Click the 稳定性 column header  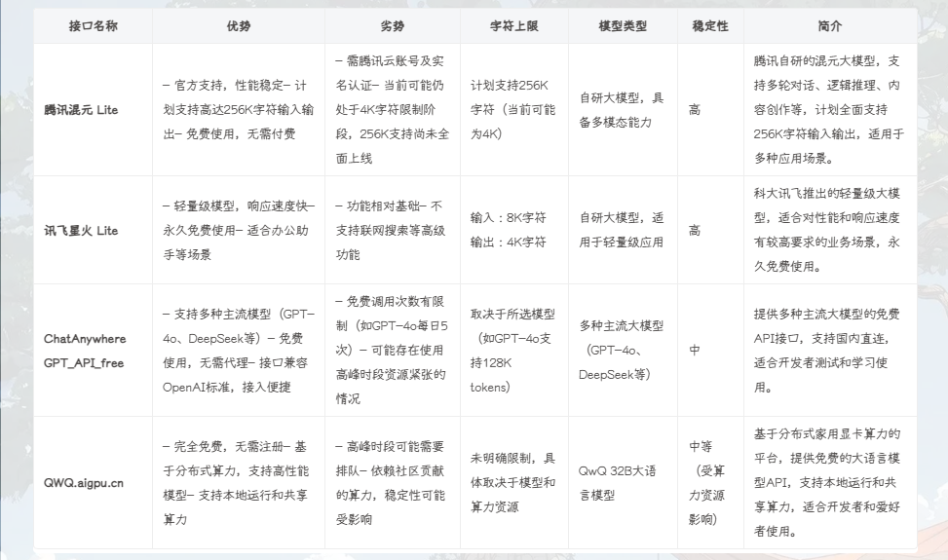tap(709, 26)
